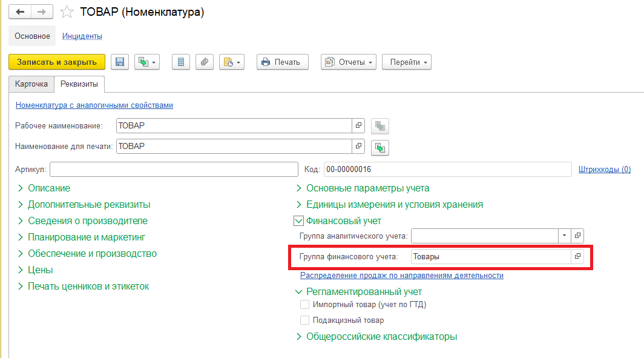Screen dimensions: 644x358
Task: Click fill icon beside Наименование для печати
Action: click(380, 148)
